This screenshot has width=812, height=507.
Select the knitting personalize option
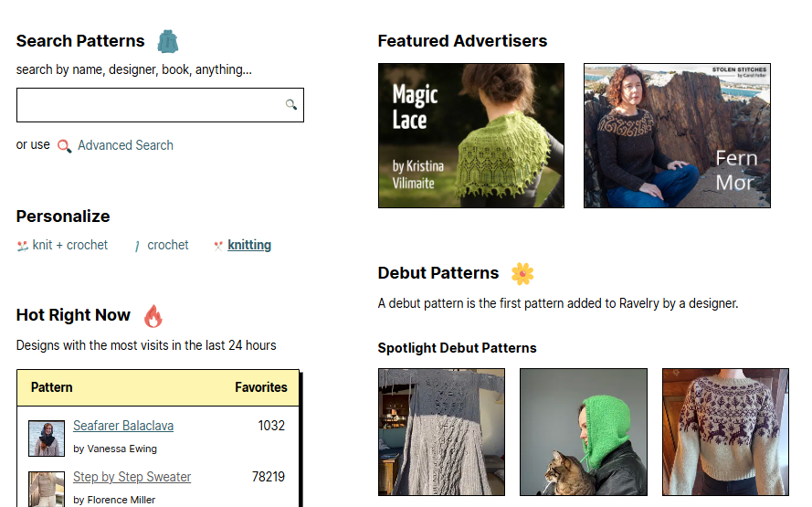[249, 245]
